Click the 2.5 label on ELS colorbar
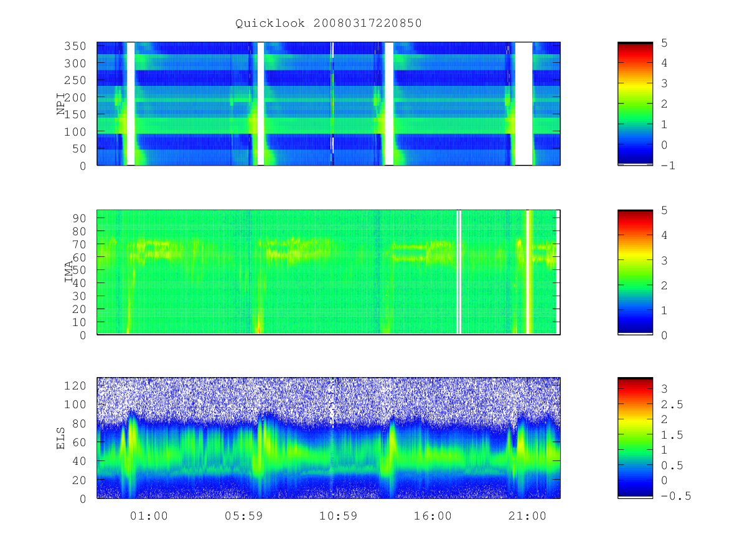Viewport: 747px width, 560px height. 671,404
